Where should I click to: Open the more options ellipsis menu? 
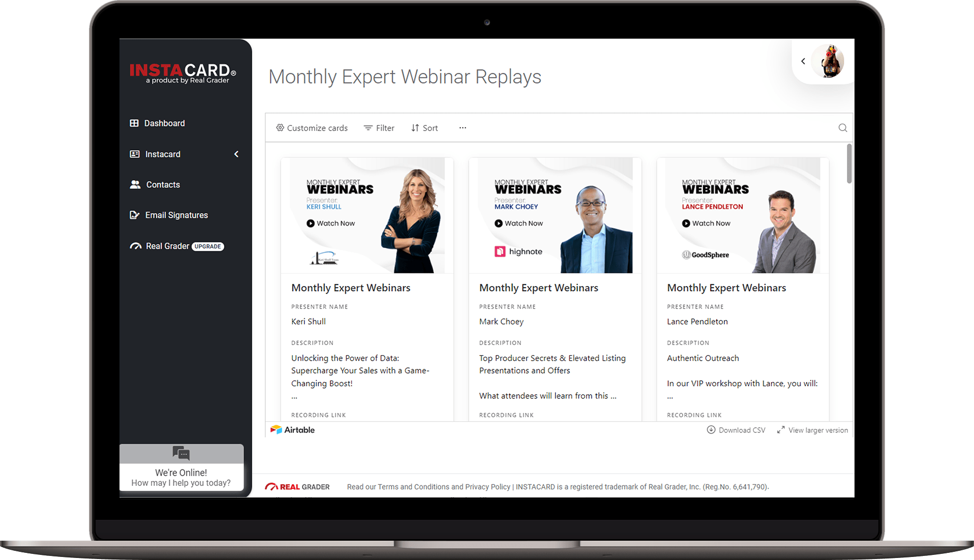coord(463,128)
